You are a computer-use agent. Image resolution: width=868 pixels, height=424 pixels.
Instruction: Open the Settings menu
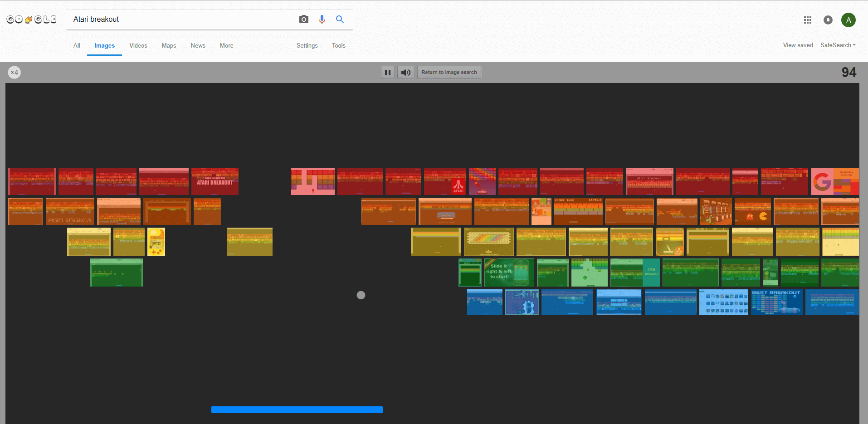pos(307,46)
